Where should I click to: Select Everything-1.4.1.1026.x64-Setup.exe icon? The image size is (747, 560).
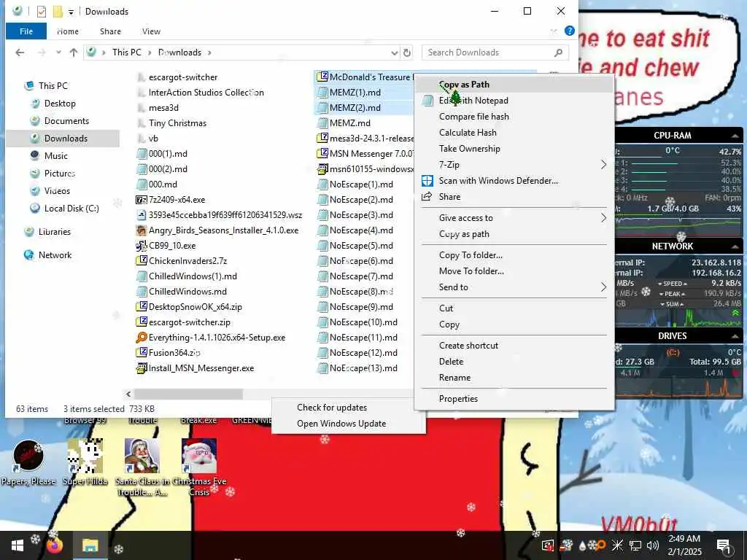point(142,338)
